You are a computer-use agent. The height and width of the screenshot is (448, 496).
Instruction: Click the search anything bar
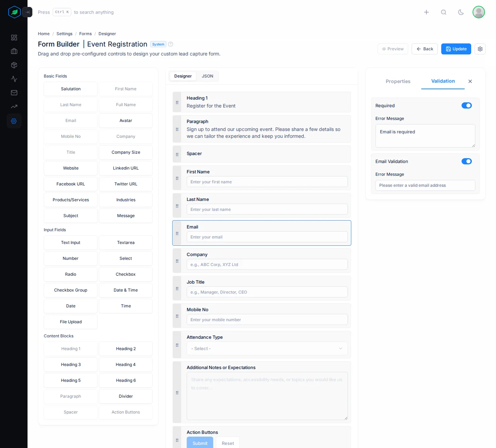(76, 12)
